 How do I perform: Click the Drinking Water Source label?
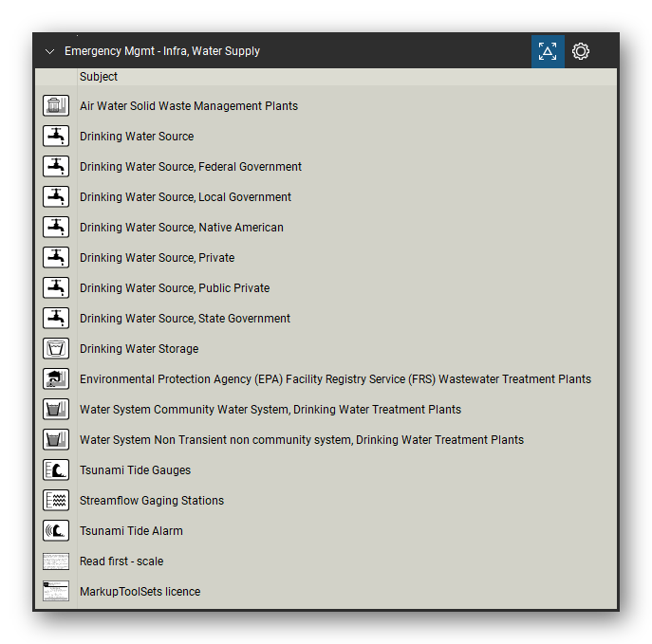coord(137,137)
